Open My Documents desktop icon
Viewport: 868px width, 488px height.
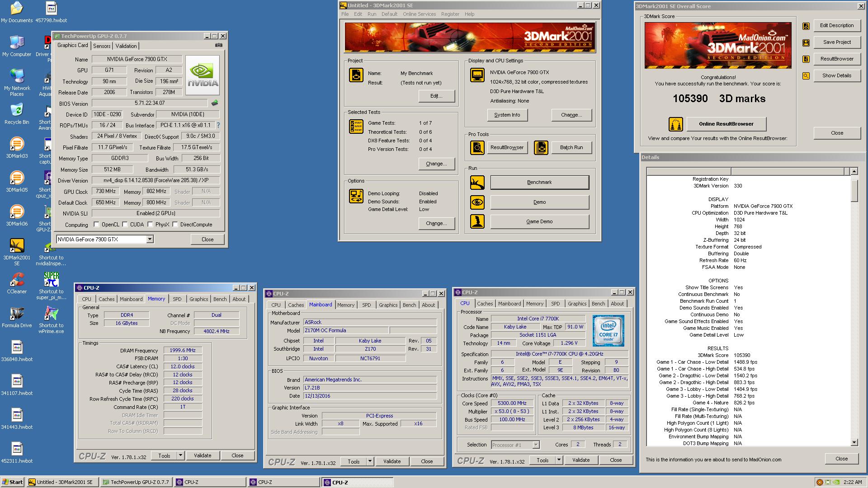click(x=17, y=12)
